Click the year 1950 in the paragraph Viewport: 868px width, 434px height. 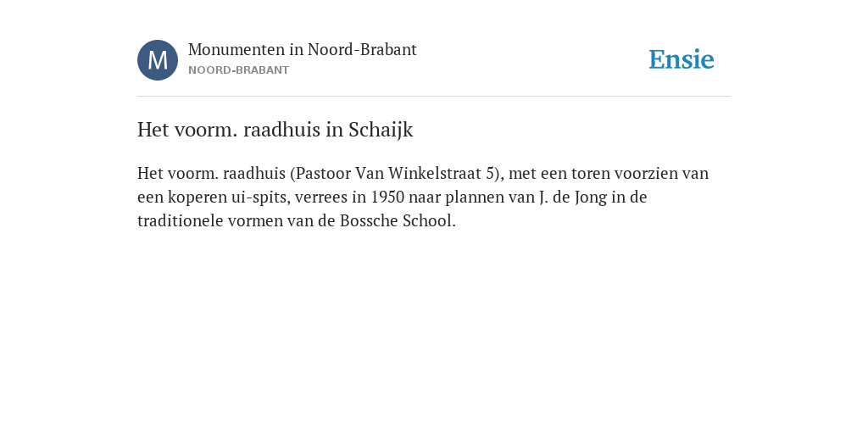point(387,198)
